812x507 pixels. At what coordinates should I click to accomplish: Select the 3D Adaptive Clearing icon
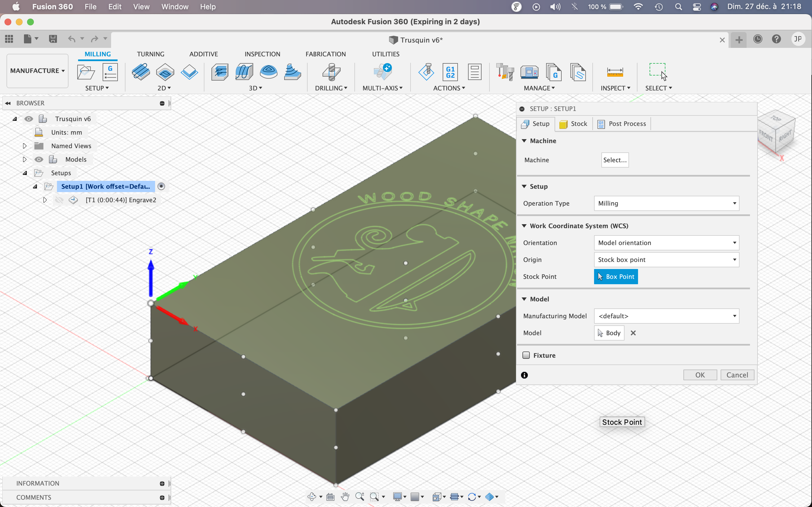tap(220, 72)
